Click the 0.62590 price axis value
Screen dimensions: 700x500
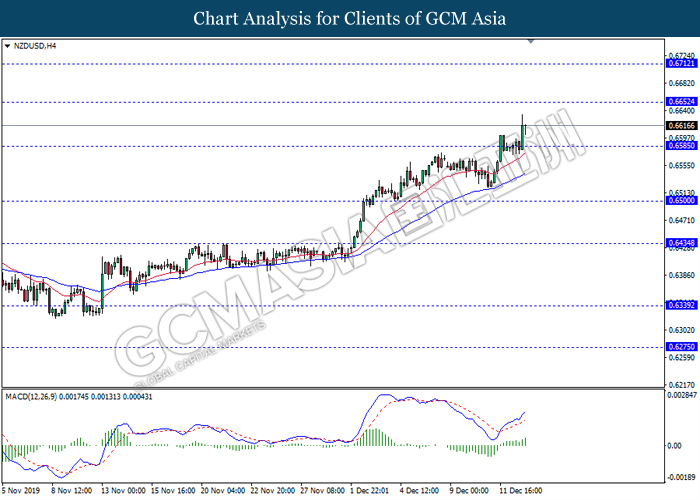[681, 357]
